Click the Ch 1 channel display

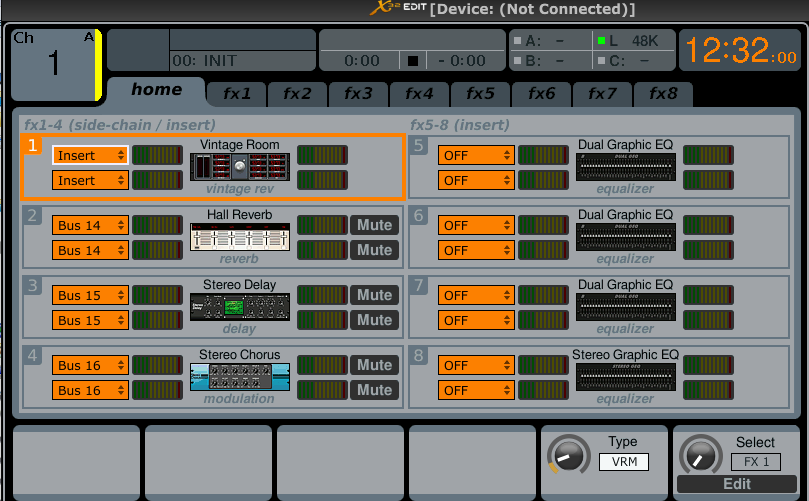pos(53,65)
